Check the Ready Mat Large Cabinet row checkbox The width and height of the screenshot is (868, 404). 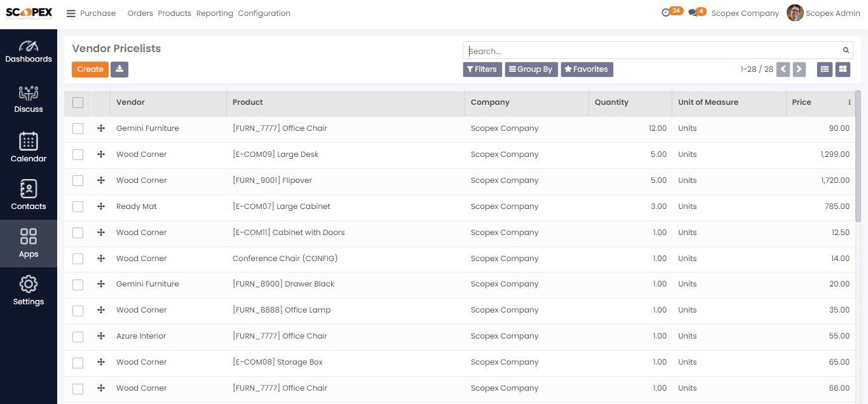point(78,206)
